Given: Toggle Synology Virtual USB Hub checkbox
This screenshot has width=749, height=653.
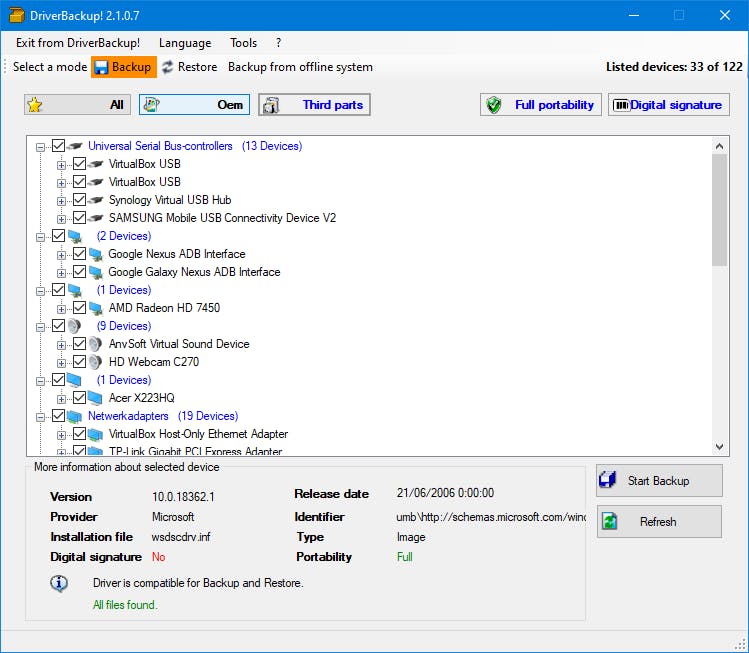Looking at the screenshot, I should click(x=79, y=200).
